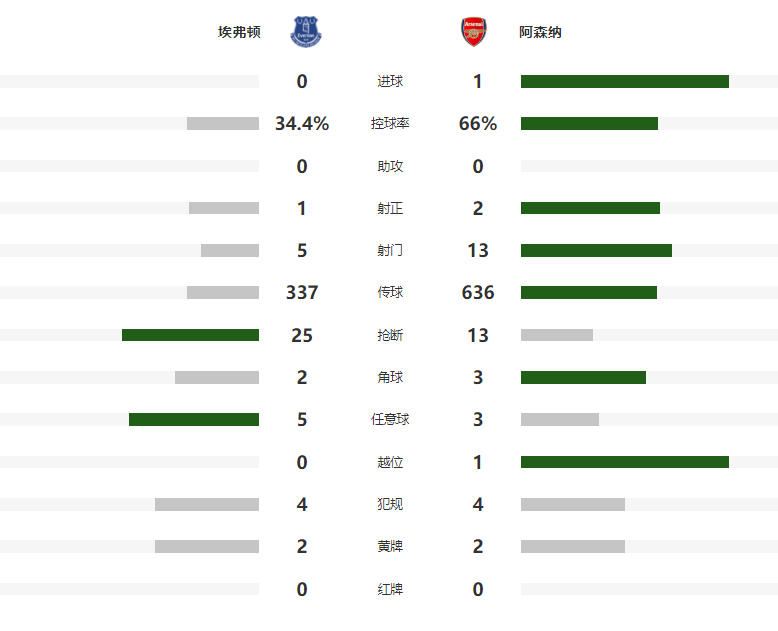Click the 红牌 stat label
The height and width of the screenshot is (631, 778).
390,589
